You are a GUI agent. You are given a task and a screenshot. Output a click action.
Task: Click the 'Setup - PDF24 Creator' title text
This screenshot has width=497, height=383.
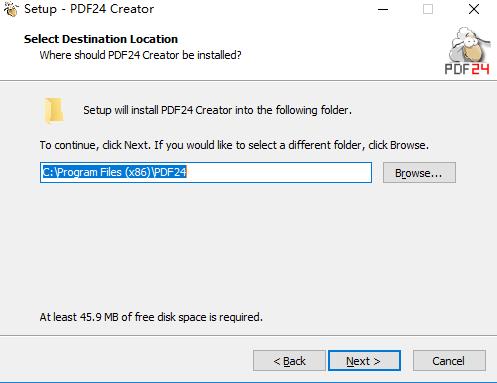[89, 9]
